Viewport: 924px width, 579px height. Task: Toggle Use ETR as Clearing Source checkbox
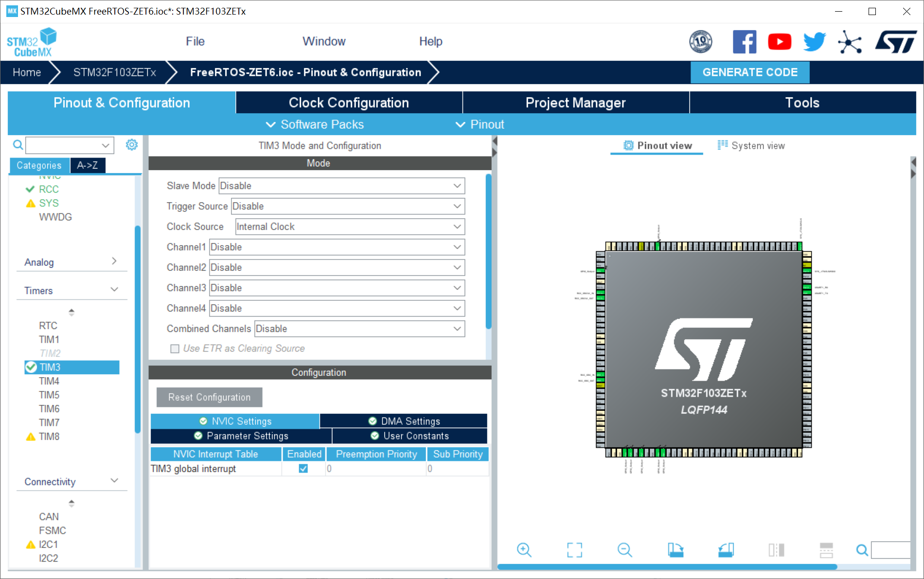point(175,349)
